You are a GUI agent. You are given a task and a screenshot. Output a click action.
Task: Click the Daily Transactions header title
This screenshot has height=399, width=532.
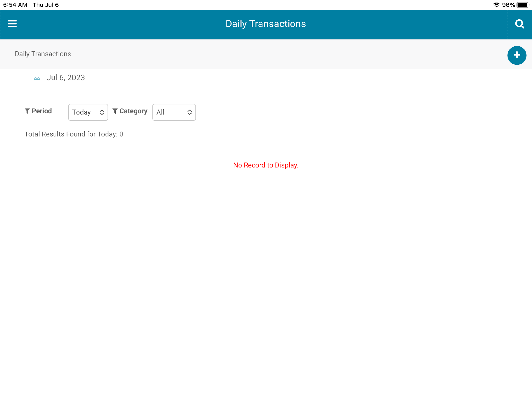pyautogui.click(x=266, y=24)
